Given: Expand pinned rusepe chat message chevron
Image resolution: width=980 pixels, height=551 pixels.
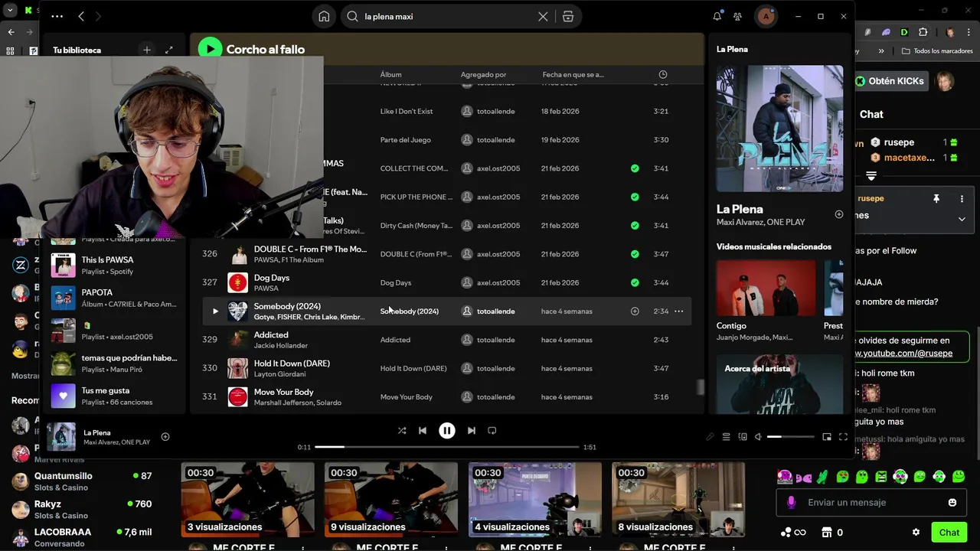Looking at the screenshot, I should point(962,219).
